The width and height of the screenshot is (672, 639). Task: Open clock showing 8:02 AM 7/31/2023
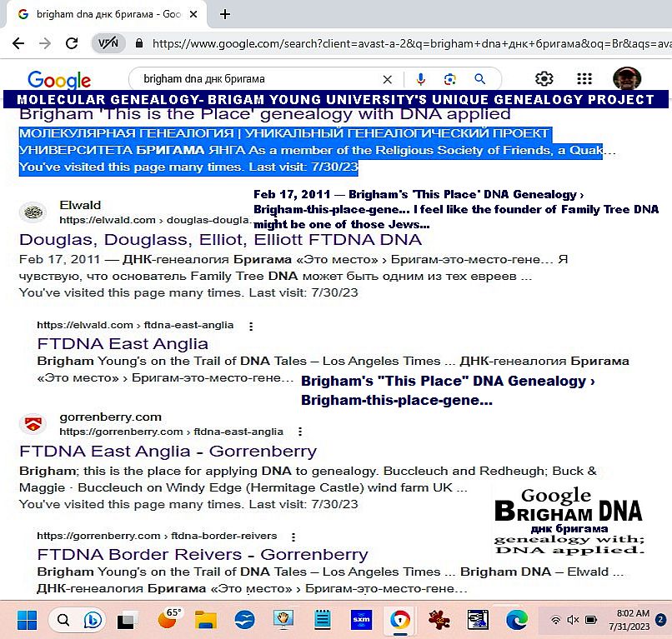coord(629,620)
